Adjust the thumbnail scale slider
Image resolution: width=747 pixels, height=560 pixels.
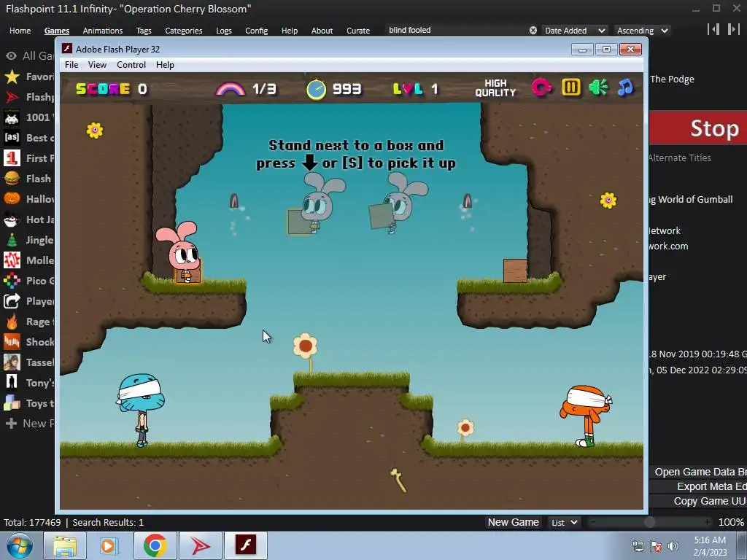(649, 522)
